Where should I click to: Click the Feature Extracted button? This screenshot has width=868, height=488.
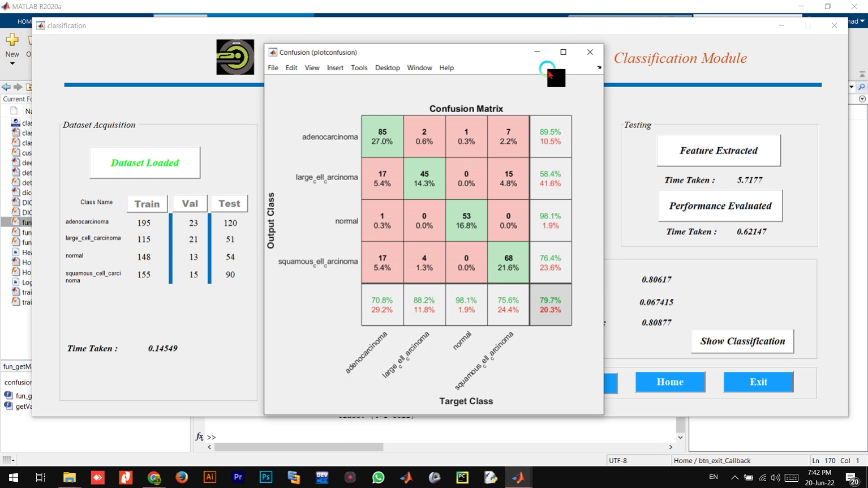[719, 151]
